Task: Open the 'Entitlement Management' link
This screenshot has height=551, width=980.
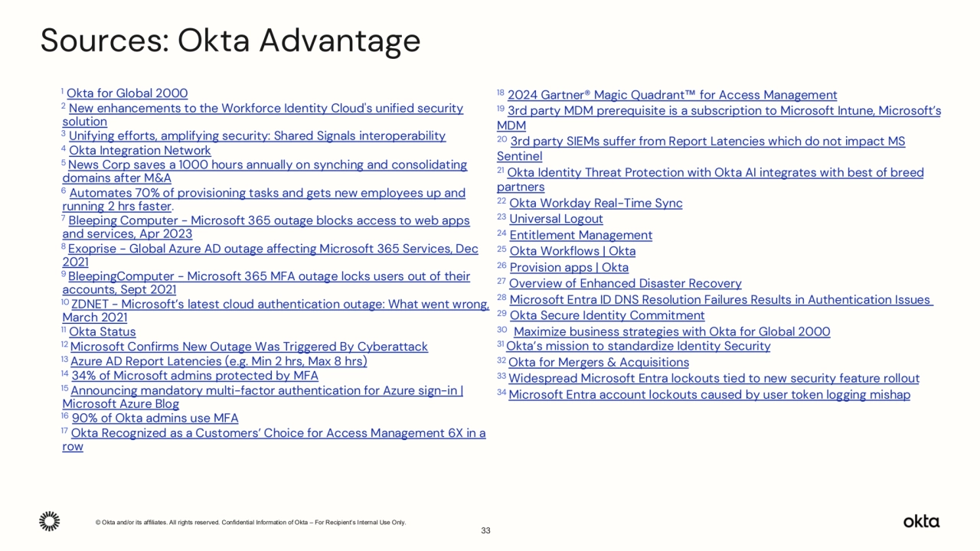Action: tap(581, 235)
